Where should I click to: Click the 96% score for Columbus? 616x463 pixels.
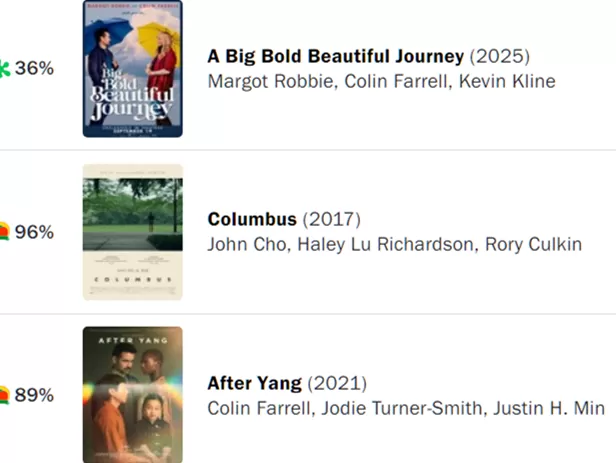[34, 232]
